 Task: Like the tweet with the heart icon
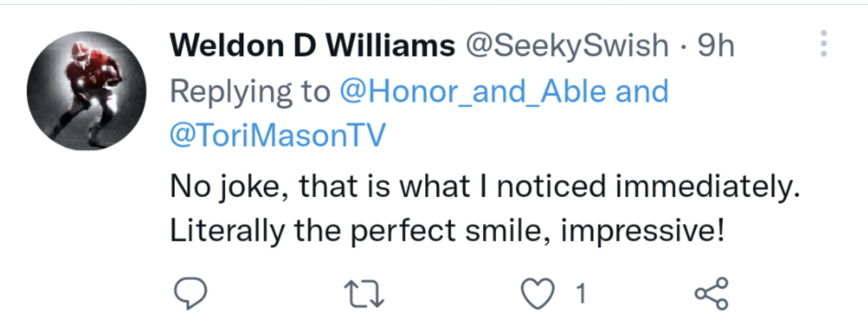pyautogui.click(x=537, y=293)
